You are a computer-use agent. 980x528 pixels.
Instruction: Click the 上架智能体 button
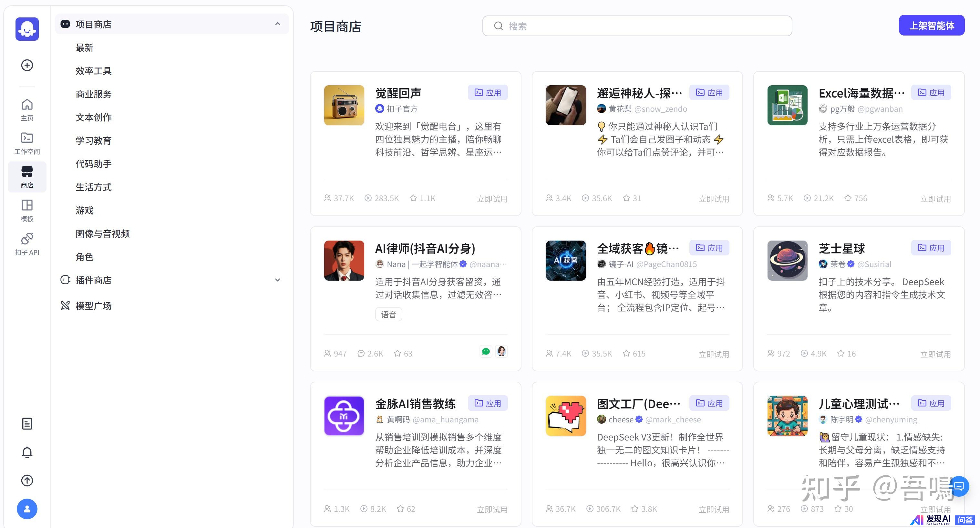[x=931, y=26]
